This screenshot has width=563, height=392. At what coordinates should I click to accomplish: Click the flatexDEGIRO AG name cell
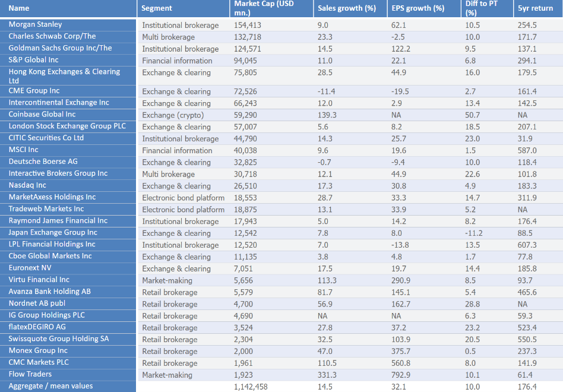click(x=37, y=327)
